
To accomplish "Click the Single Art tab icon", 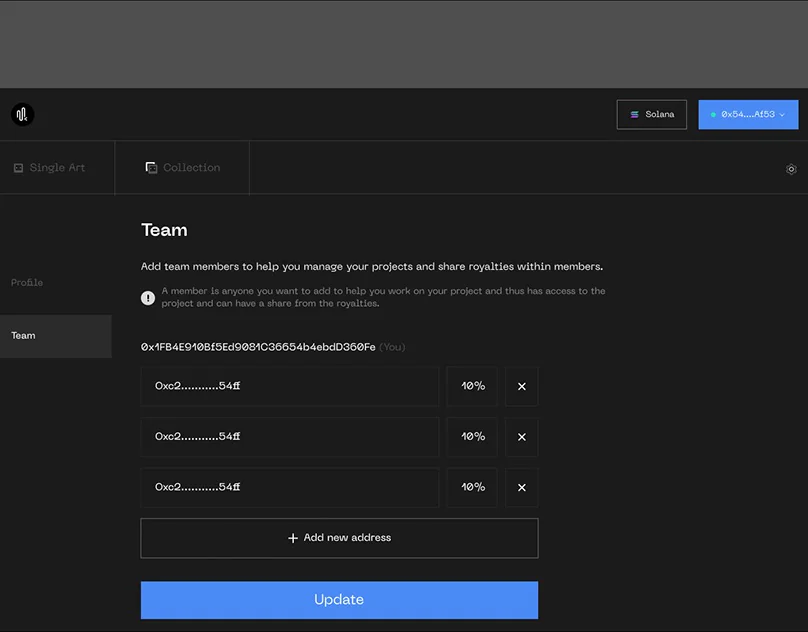I will 19,168.
